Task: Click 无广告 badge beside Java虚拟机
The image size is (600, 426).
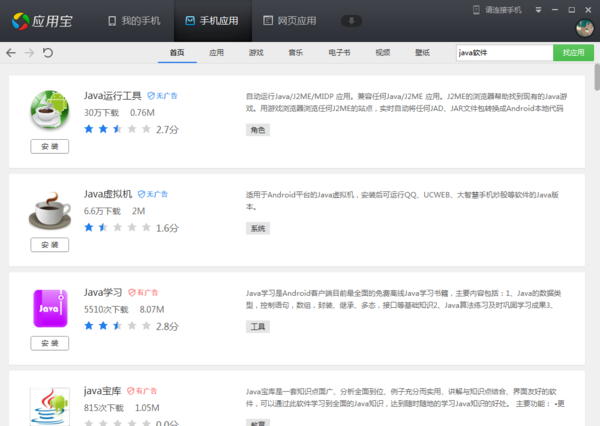Action: click(x=153, y=194)
